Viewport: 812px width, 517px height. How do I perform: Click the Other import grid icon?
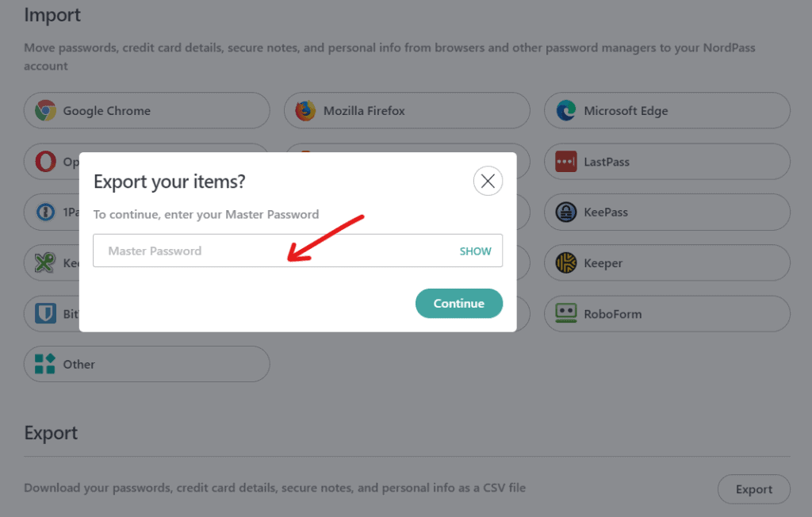(45, 365)
